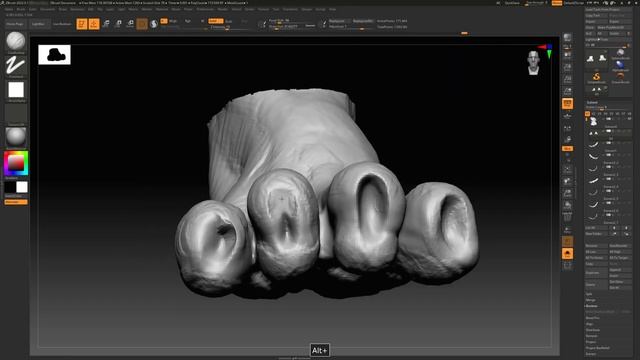Toggle the orange Menus button
Image resolution: width=640 pixels, height=360 pixels.
557,3
